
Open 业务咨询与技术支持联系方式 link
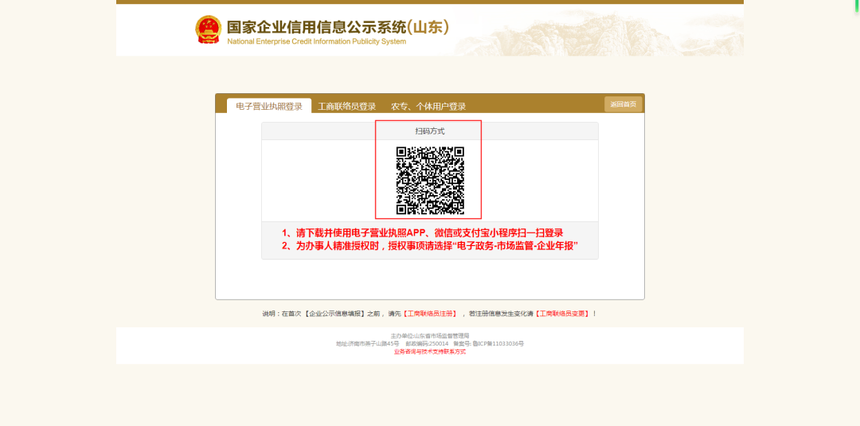(430, 352)
